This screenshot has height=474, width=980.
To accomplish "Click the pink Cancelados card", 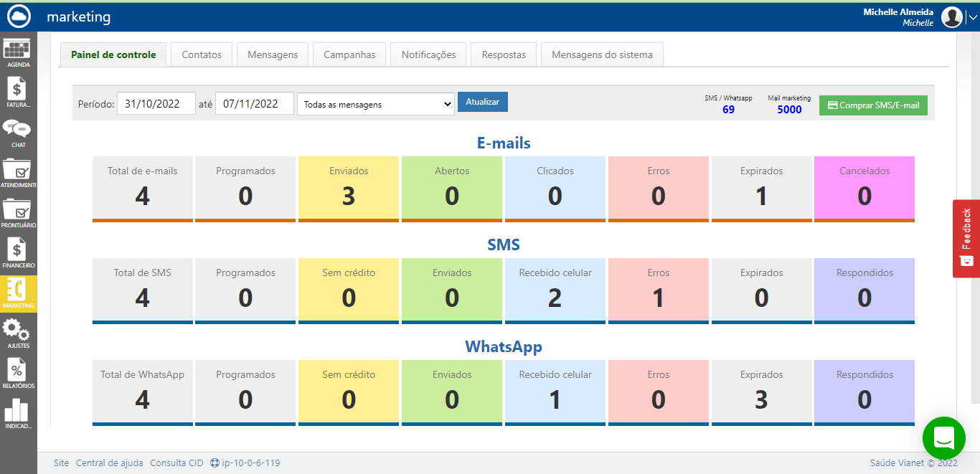I will point(864,189).
